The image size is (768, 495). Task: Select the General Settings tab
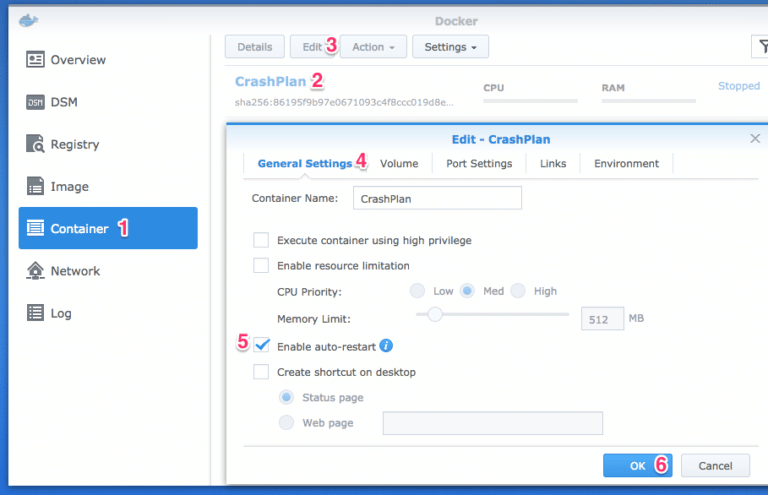(x=305, y=164)
